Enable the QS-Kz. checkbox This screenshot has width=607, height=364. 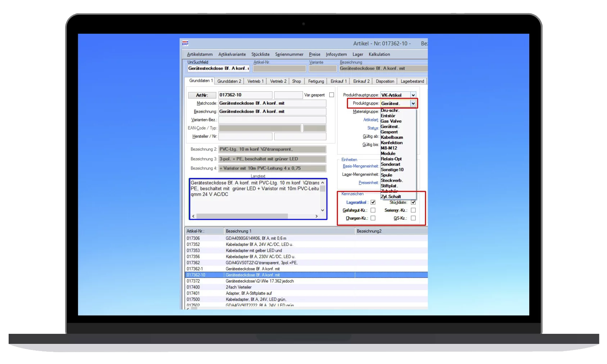coord(413,218)
